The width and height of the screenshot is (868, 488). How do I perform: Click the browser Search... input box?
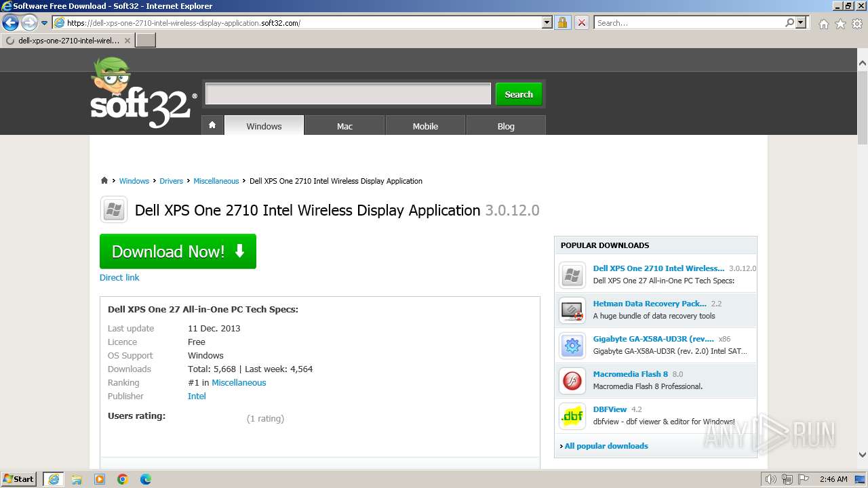click(x=690, y=22)
